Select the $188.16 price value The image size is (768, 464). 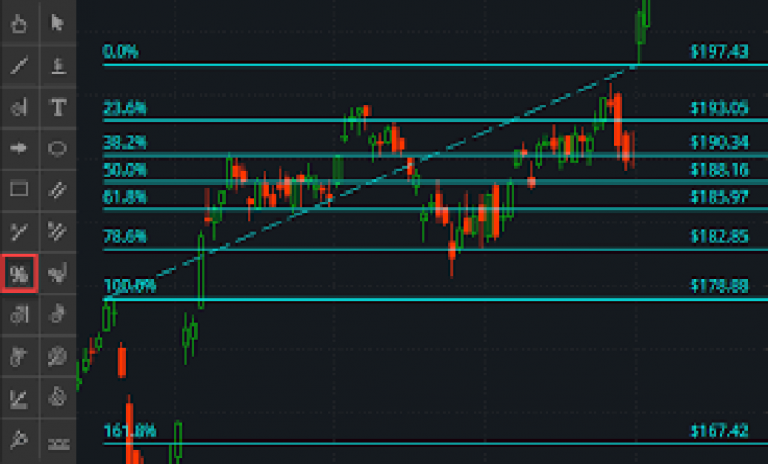(x=720, y=170)
